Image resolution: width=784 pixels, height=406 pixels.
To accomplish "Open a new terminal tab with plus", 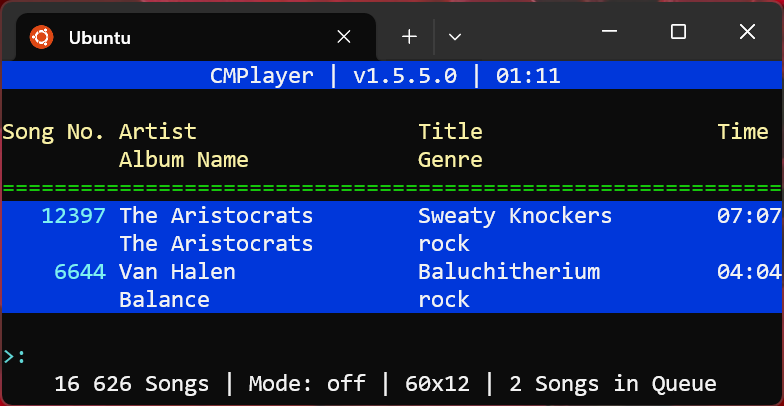I will click(x=410, y=36).
